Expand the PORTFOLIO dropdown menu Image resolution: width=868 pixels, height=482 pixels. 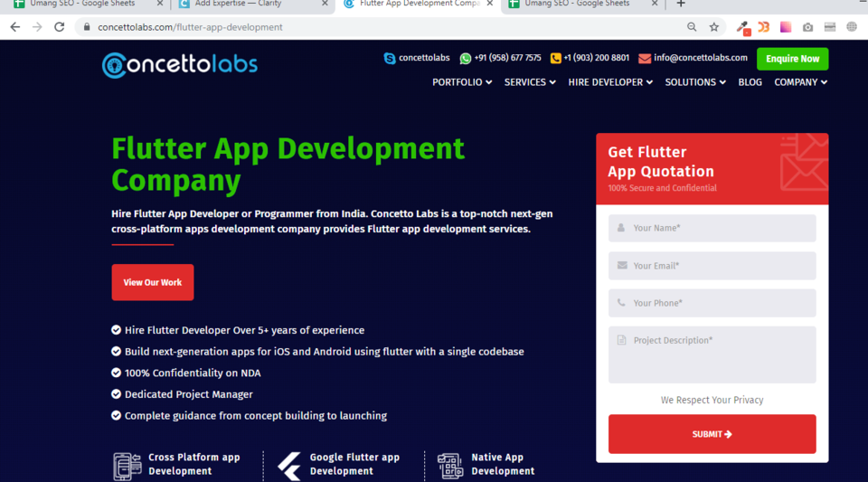[x=462, y=82]
